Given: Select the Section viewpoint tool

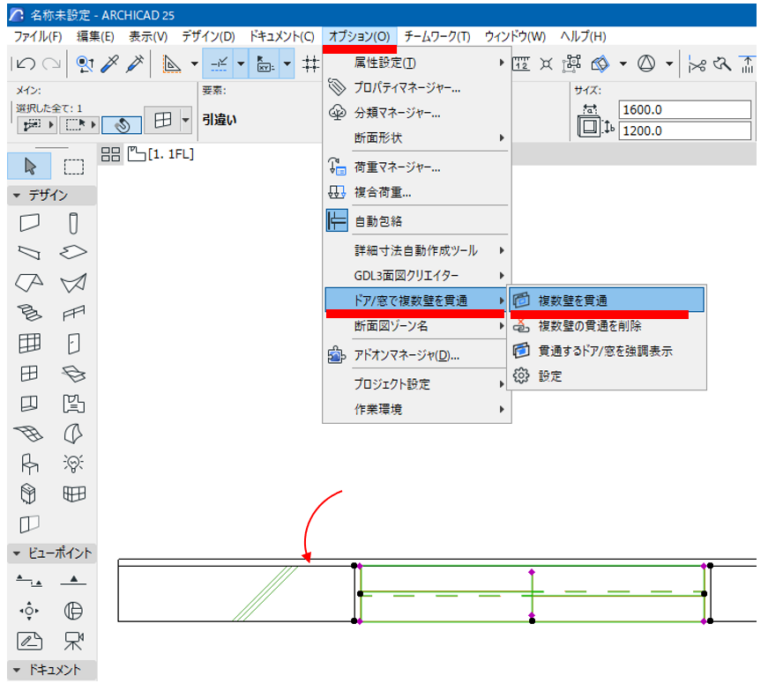Looking at the screenshot, I should [x=29, y=581].
